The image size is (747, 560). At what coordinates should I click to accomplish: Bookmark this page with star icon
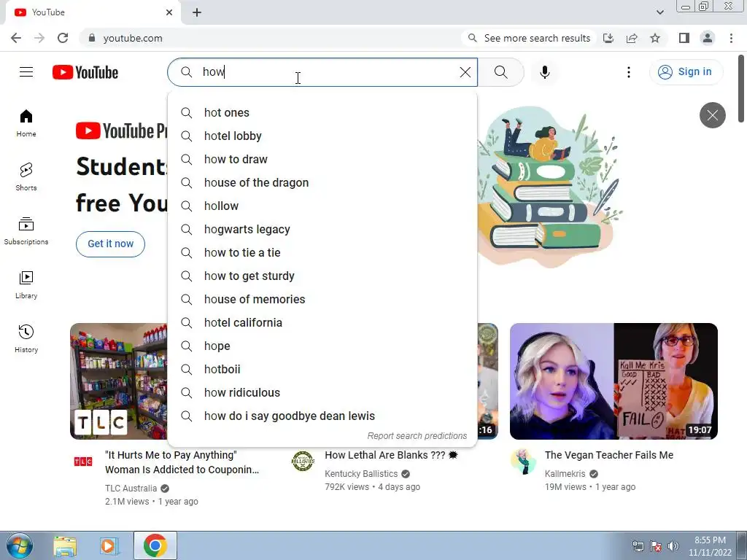pyautogui.click(x=655, y=38)
